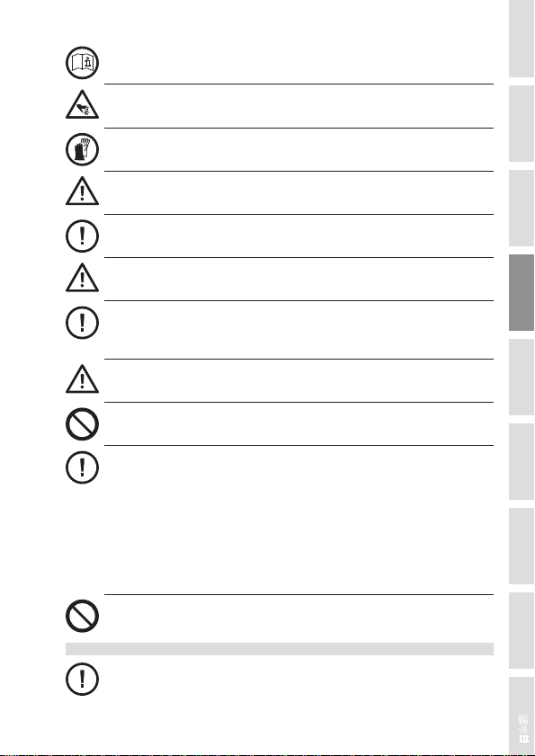Screen dimensions: 535x756
Task: Click the wear protective gloves icon
Action: (x=82, y=149)
